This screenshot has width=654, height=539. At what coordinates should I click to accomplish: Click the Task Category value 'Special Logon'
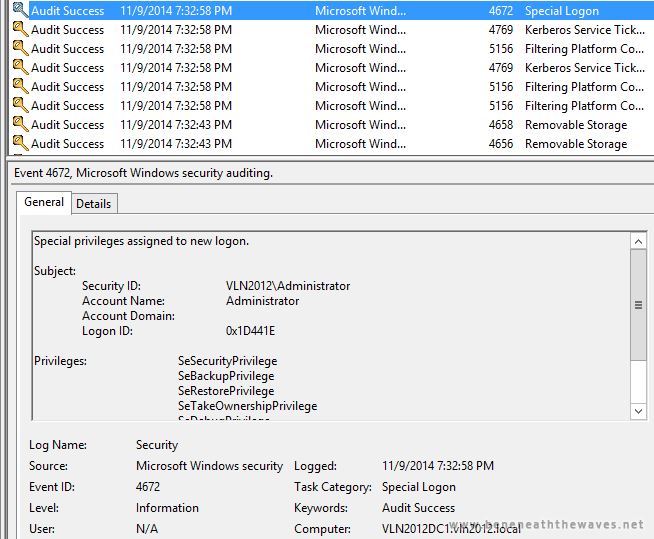(x=419, y=487)
